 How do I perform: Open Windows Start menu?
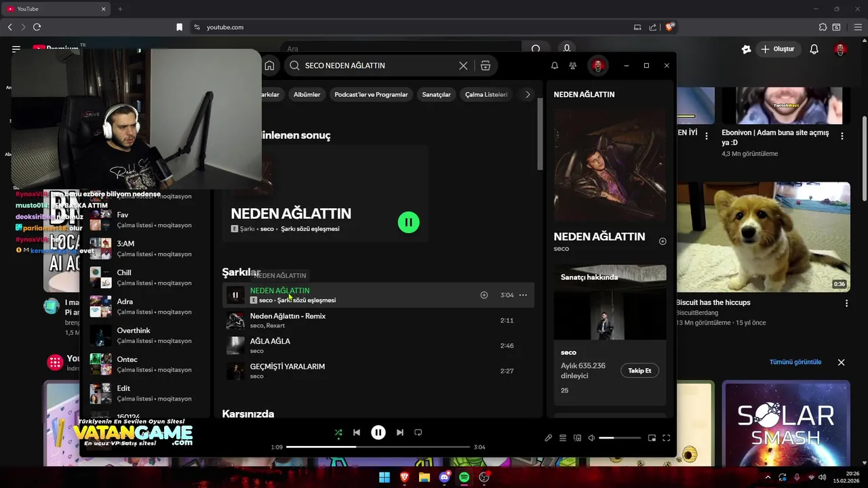pos(384,477)
